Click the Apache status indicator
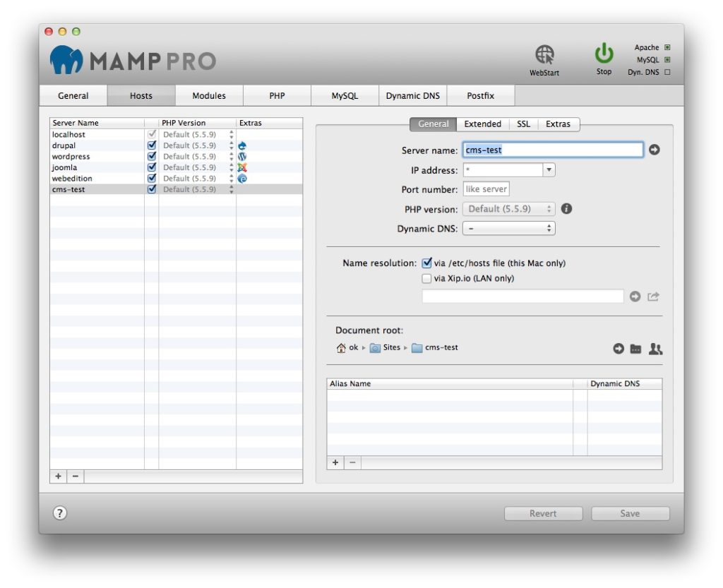This screenshot has height=588, width=723. (667, 47)
